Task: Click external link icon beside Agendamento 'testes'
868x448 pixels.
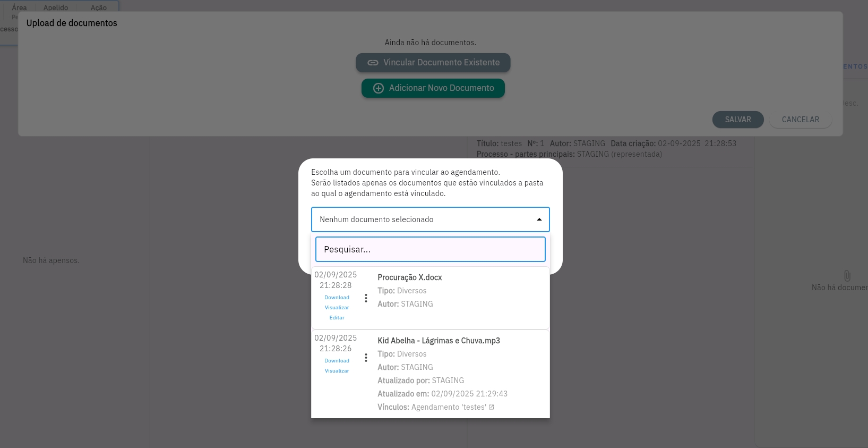Action: click(x=491, y=407)
